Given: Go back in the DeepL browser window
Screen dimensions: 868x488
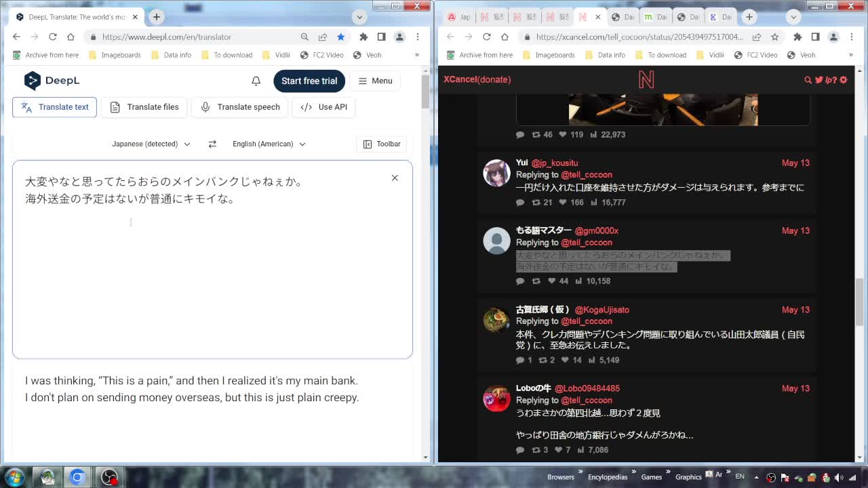Looking at the screenshot, I should (x=16, y=37).
